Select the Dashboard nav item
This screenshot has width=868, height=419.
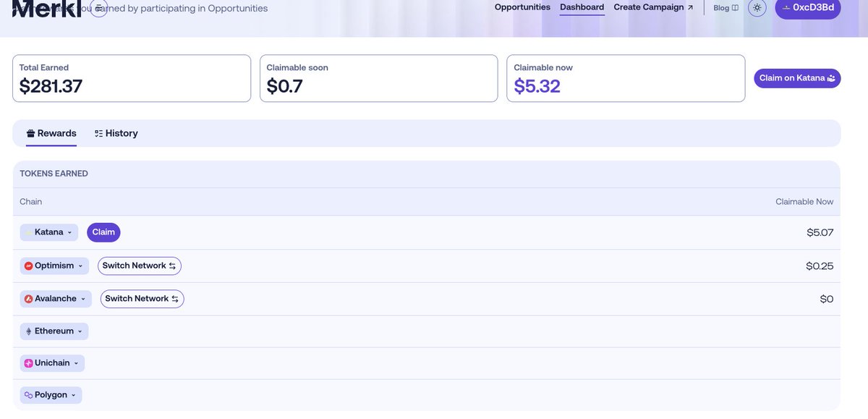[582, 7]
